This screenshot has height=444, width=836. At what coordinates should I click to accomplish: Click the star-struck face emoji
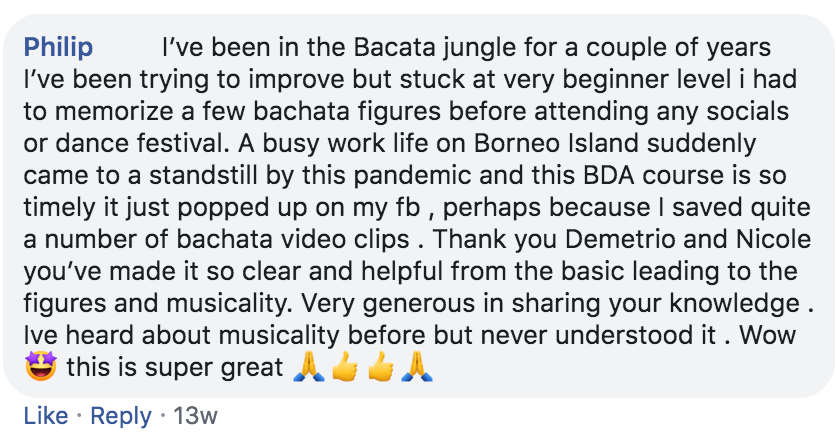[39, 369]
